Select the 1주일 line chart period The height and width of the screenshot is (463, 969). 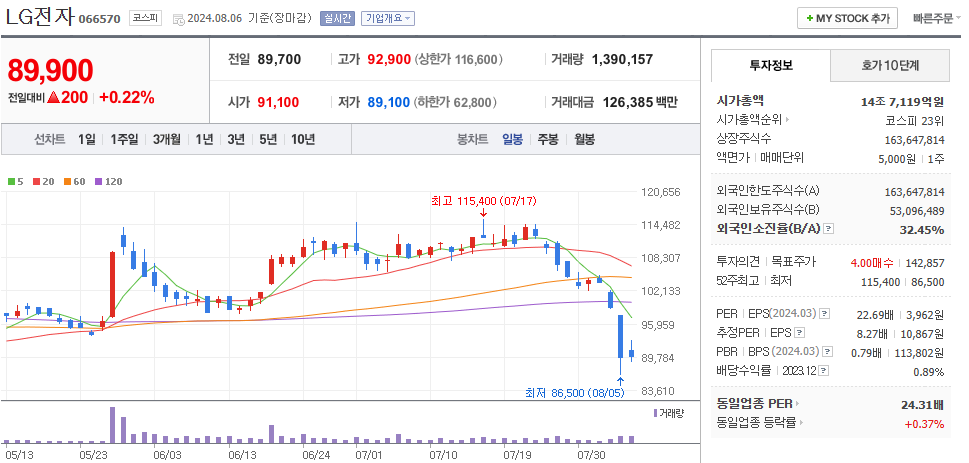124,140
